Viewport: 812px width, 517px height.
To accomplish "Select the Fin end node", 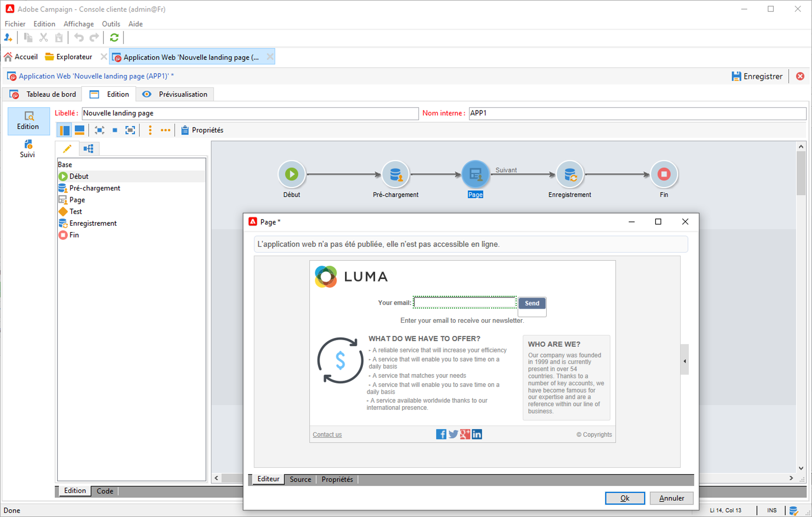I will 663,174.
